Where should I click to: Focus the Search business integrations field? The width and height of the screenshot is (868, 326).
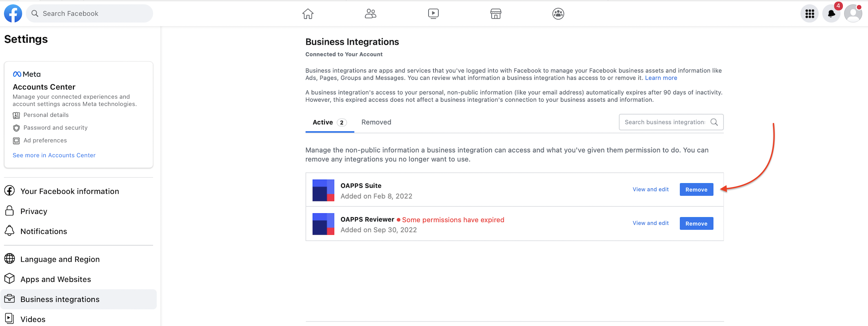(x=671, y=122)
